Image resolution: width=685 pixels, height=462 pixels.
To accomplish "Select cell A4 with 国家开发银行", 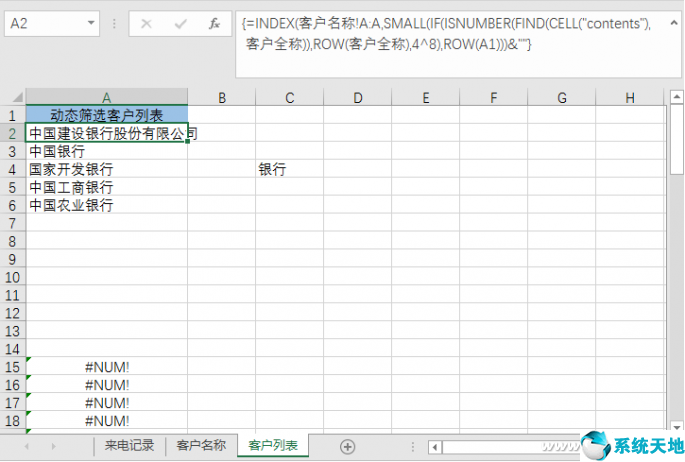I will pyautogui.click(x=106, y=170).
